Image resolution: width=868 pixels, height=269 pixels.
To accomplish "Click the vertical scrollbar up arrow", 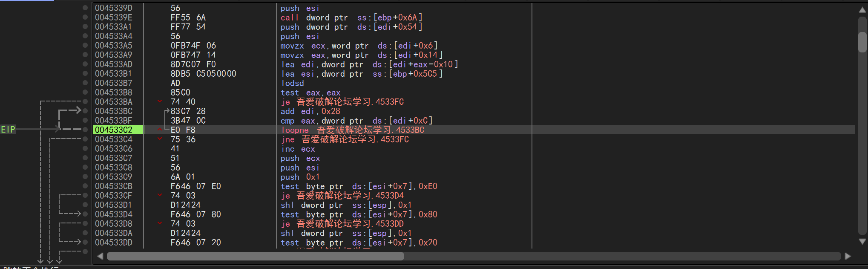I will pos(862,10).
